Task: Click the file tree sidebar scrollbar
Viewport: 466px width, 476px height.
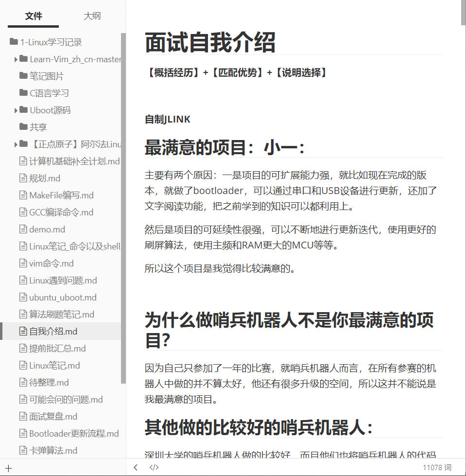Action: click(123, 208)
